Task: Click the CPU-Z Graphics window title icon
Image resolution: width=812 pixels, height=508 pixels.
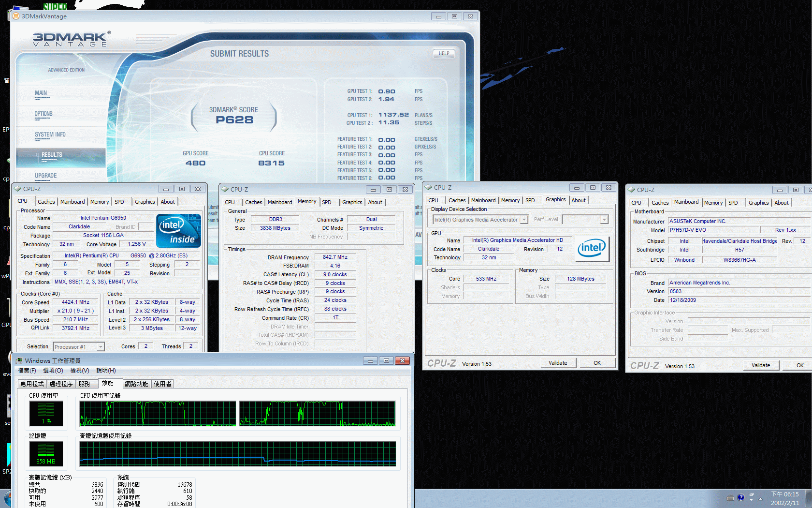Action: pos(429,187)
